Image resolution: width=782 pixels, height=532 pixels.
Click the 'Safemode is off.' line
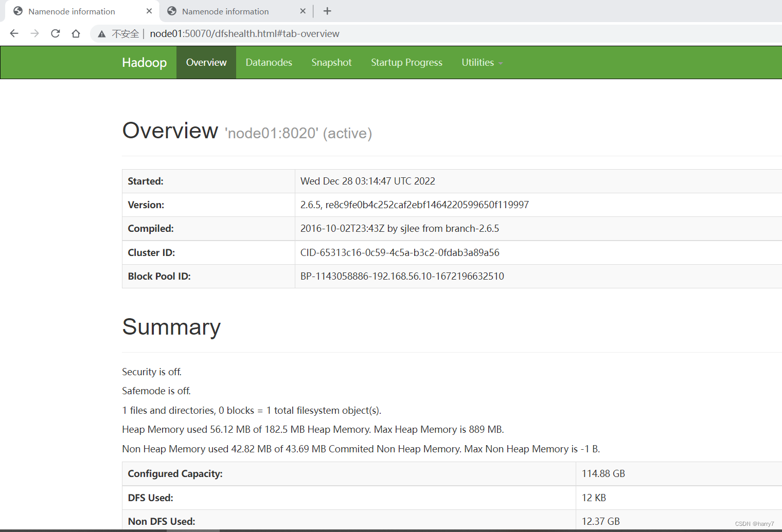pos(156,391)
